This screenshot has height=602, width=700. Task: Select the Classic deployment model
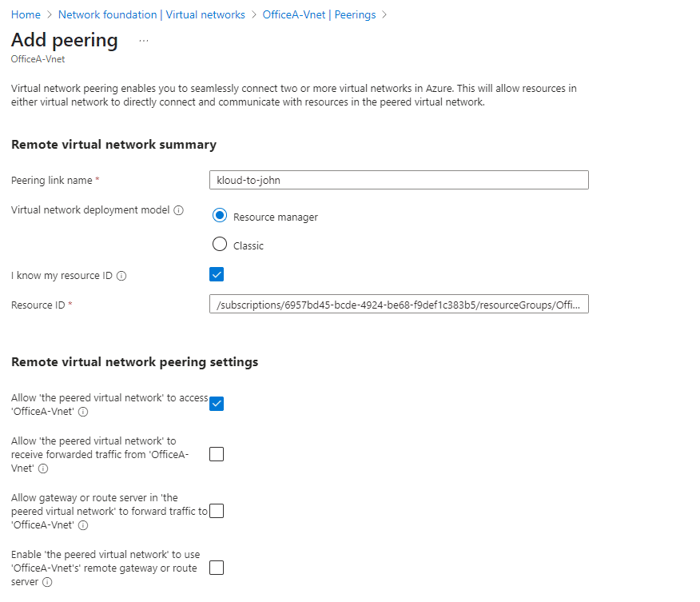[x=220, y=245]
